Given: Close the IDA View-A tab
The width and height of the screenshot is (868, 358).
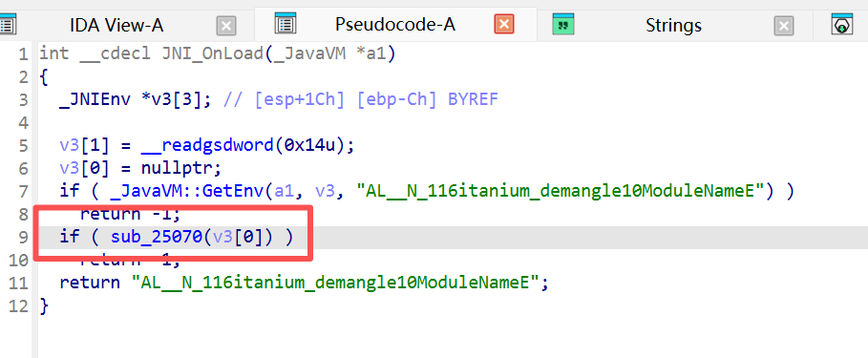Looking at the screenshot, I should (x=226, y=26).
